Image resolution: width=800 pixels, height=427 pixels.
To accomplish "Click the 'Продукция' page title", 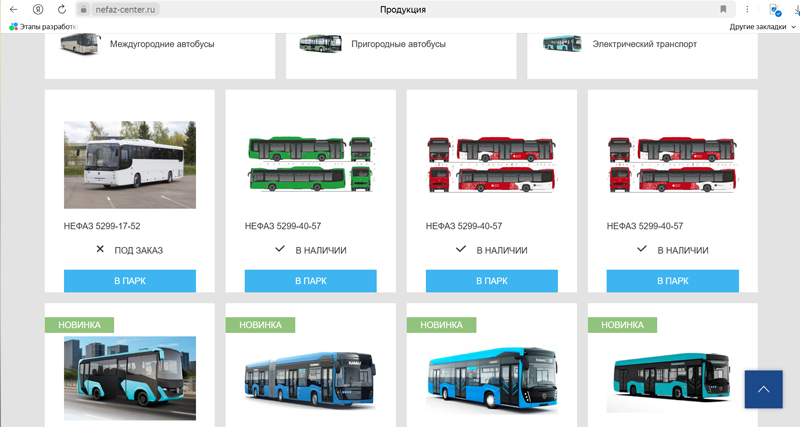I will [403, 9].
